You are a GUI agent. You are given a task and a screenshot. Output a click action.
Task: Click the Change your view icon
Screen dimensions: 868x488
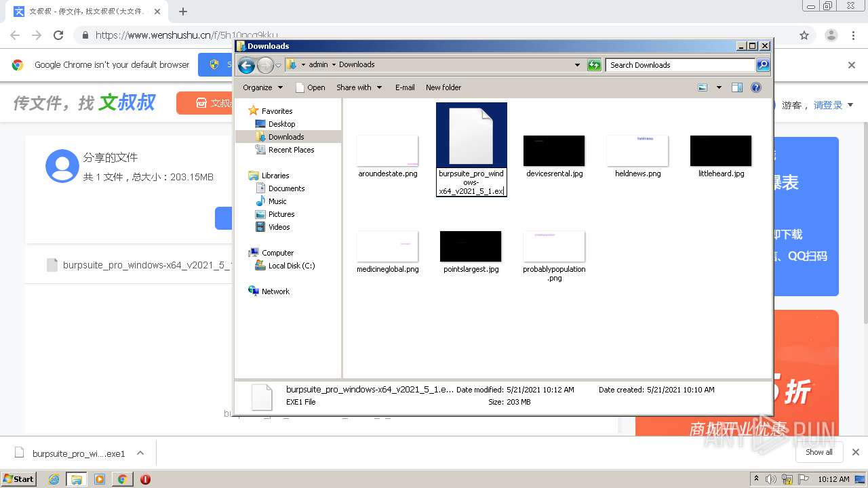pos(703,87)
